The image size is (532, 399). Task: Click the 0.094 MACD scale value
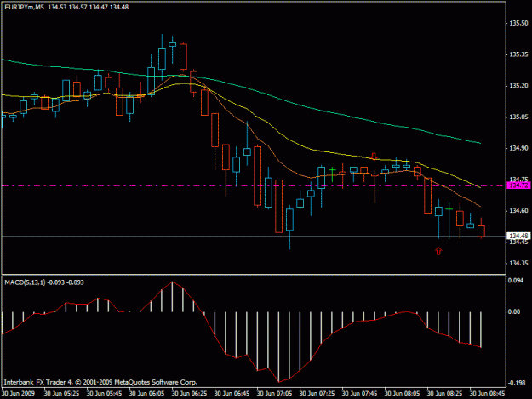point(516,281)
